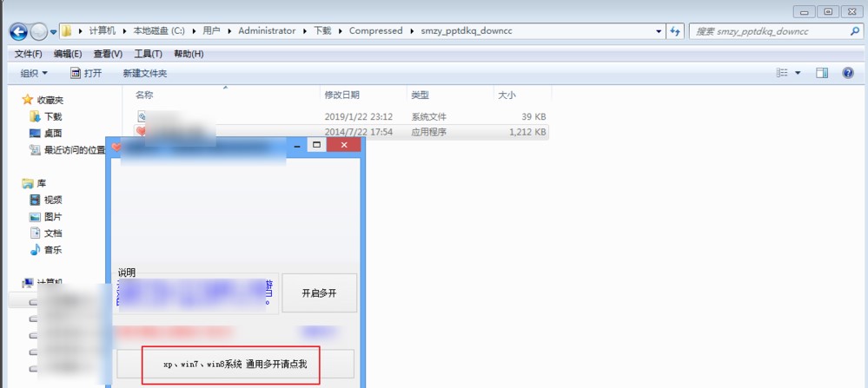
Task: Minimize the heart-icon app dialog
Action: click(x=297, y=145)
